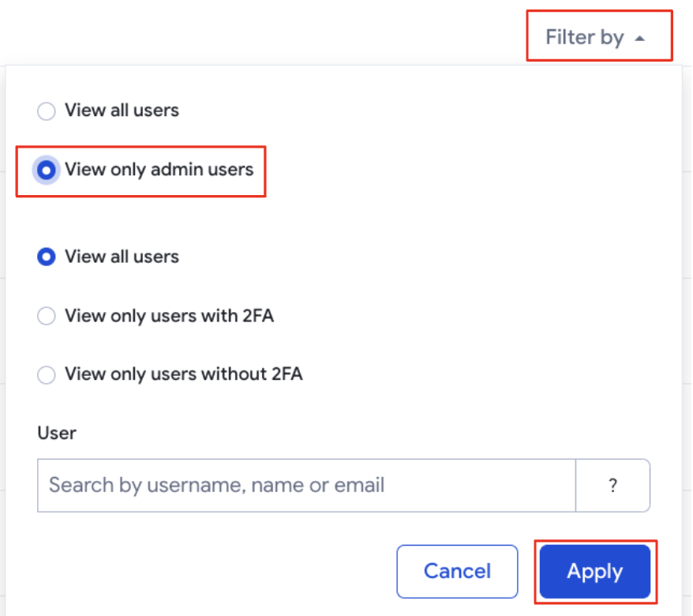This screenshot has width=693, height=616.
Task: Apply the selected user filters
Action: tap(595, 571)
